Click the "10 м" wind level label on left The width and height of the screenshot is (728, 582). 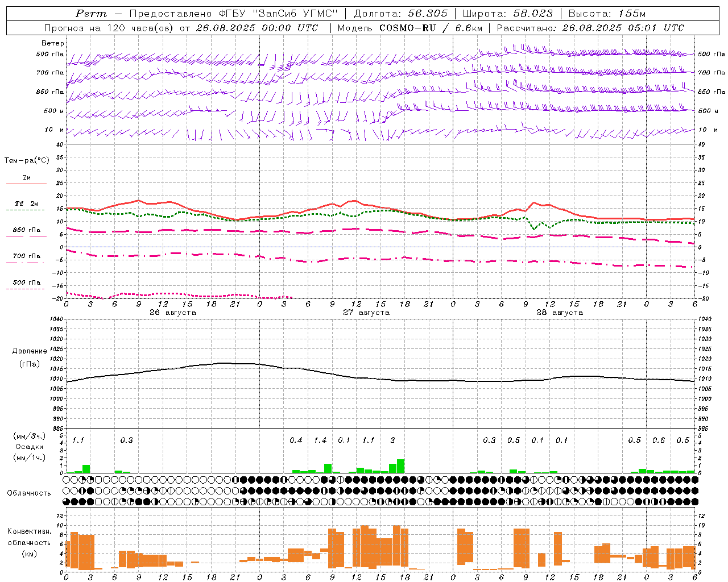[54, 130]
